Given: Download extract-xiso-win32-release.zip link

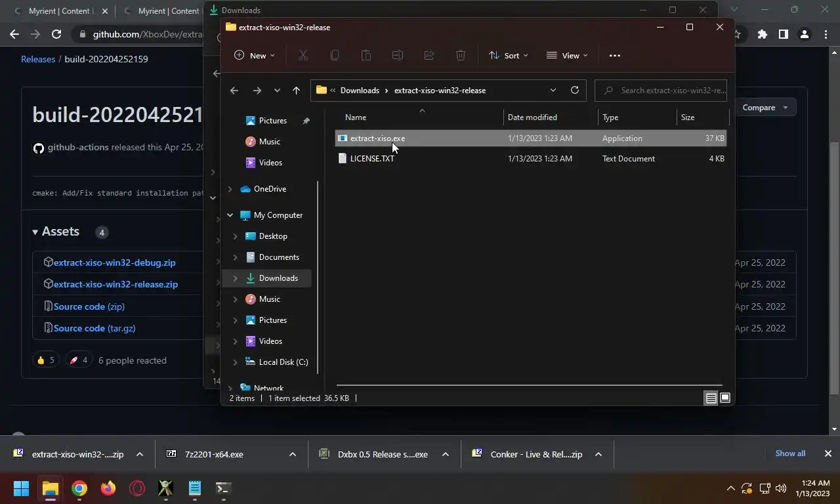Looking at the screenshot, I should coord(115,284).
